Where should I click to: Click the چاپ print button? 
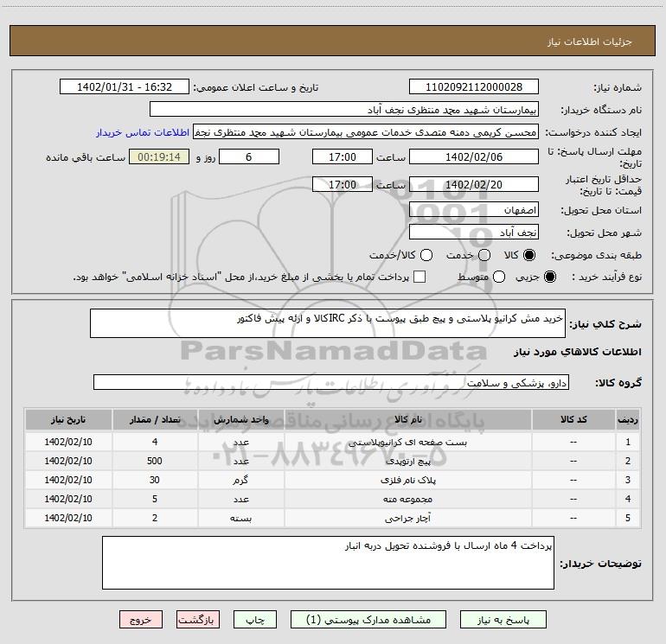255,620
